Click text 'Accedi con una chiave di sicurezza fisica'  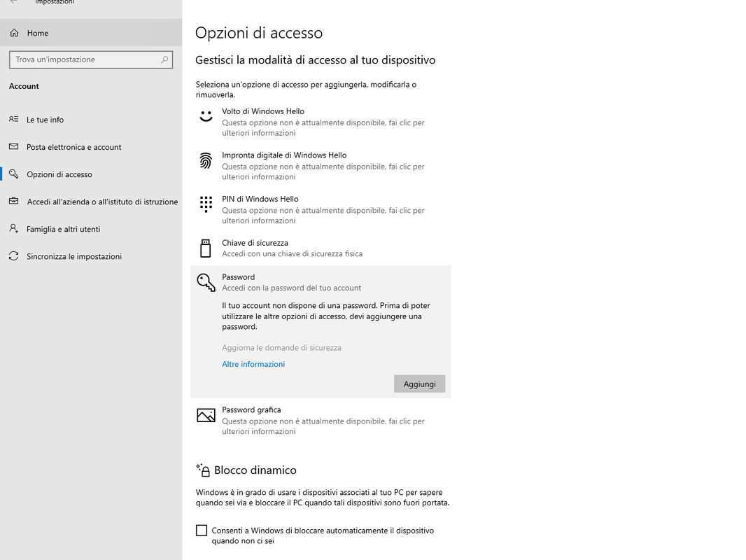(292, 253)
